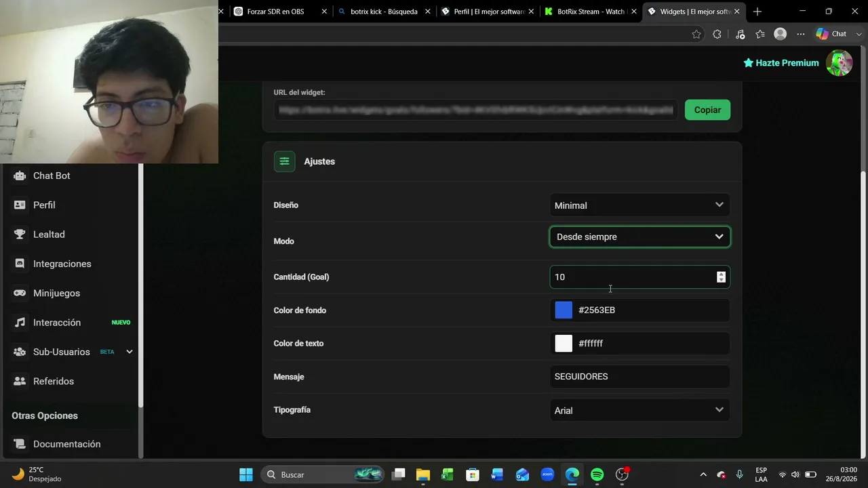Open browser Extensions puzzle icon
This screenshot has width=868, height=488.
(x=717, y=34)
